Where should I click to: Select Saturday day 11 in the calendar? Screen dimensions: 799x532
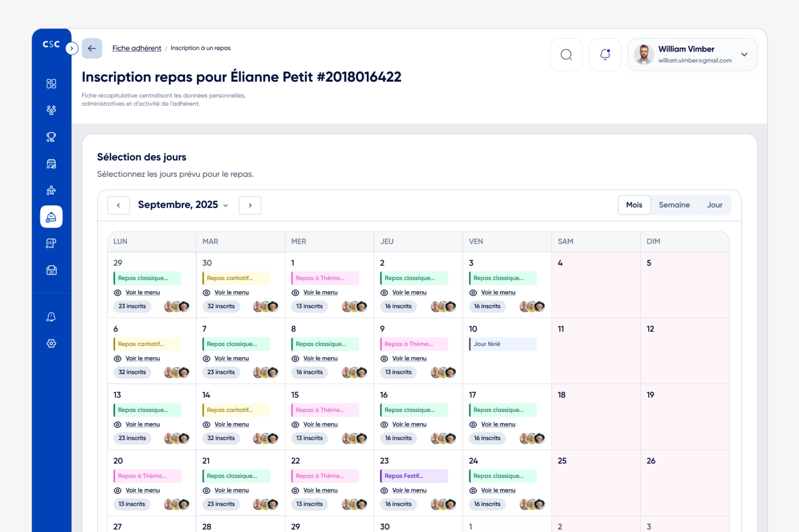point(596,351)
